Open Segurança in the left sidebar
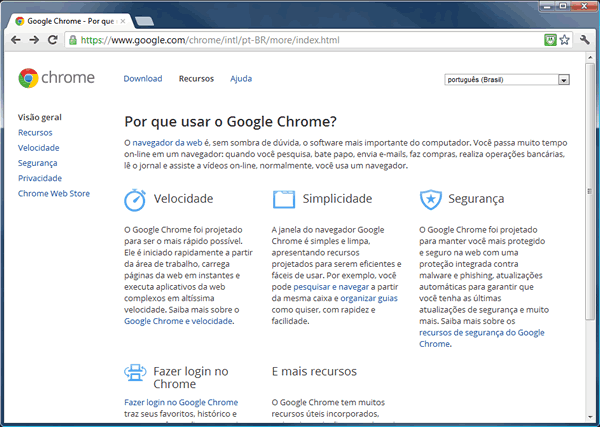 point(38,163)
